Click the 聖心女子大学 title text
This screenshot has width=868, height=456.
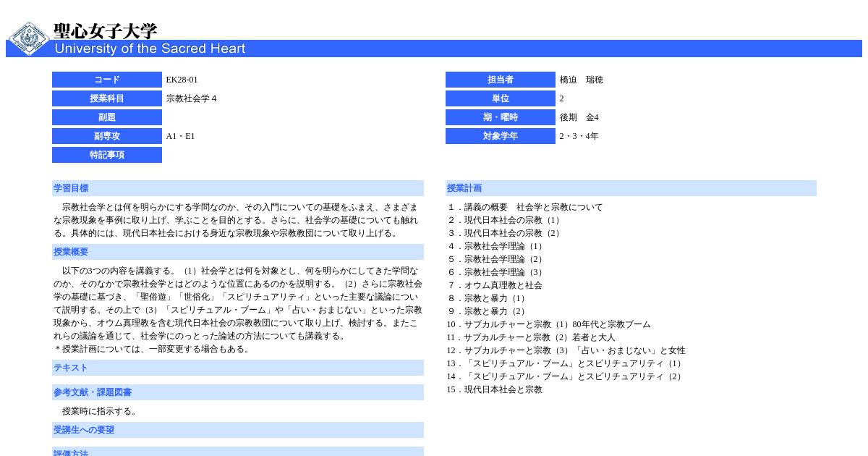click(105, 31)
